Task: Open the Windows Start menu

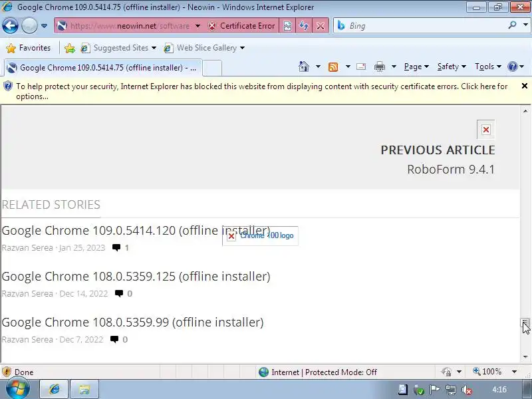Action: point(17,389)
